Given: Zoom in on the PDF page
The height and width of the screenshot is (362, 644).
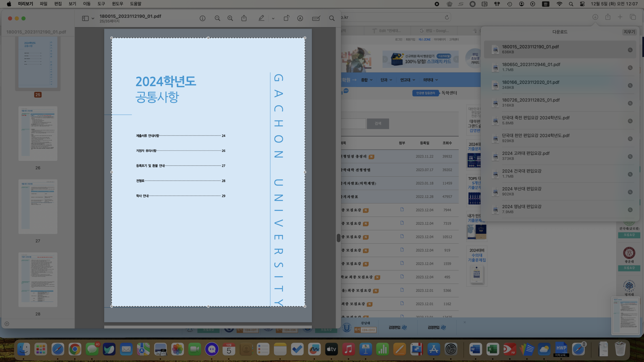Looking at the screenshot, I should [230, 18].
